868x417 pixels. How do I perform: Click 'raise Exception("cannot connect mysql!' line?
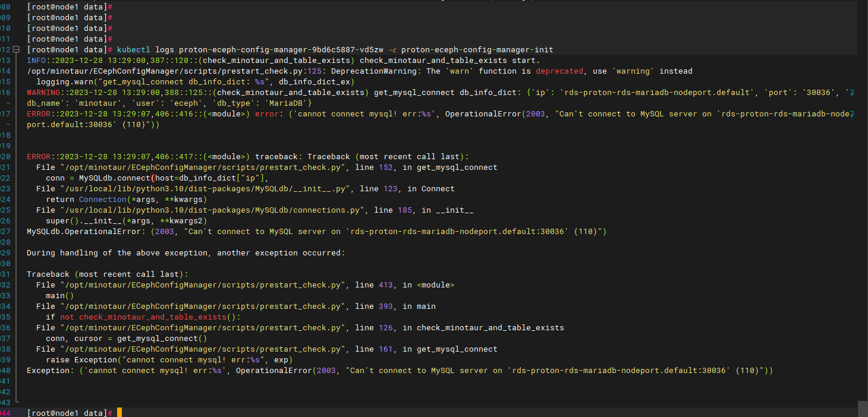point(169,360)
